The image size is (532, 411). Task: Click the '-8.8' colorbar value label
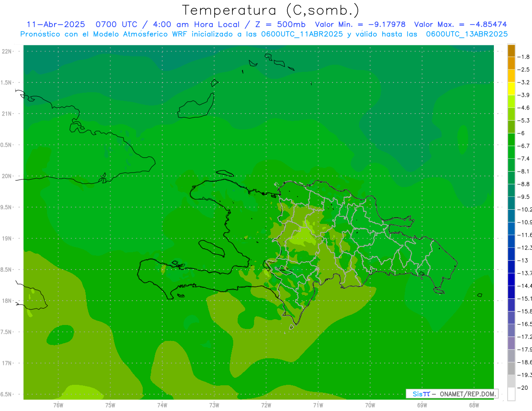pos(524,184)
